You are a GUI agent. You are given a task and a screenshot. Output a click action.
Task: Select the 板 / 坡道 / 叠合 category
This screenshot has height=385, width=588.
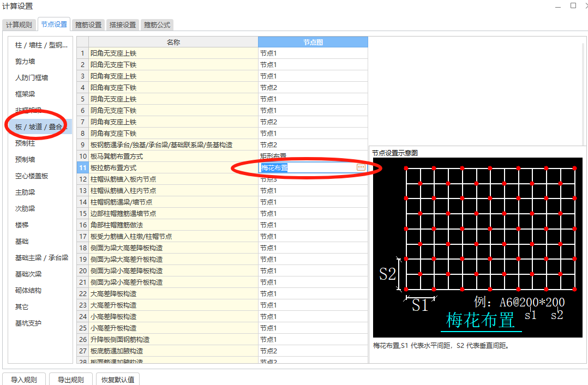pyautogui.click(x=40, y=127)
